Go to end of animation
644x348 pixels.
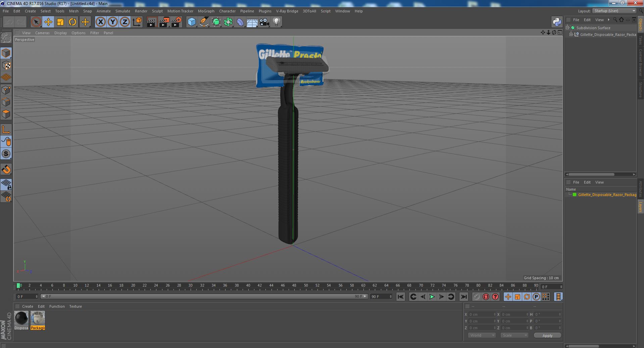click(x=464, y=297)
